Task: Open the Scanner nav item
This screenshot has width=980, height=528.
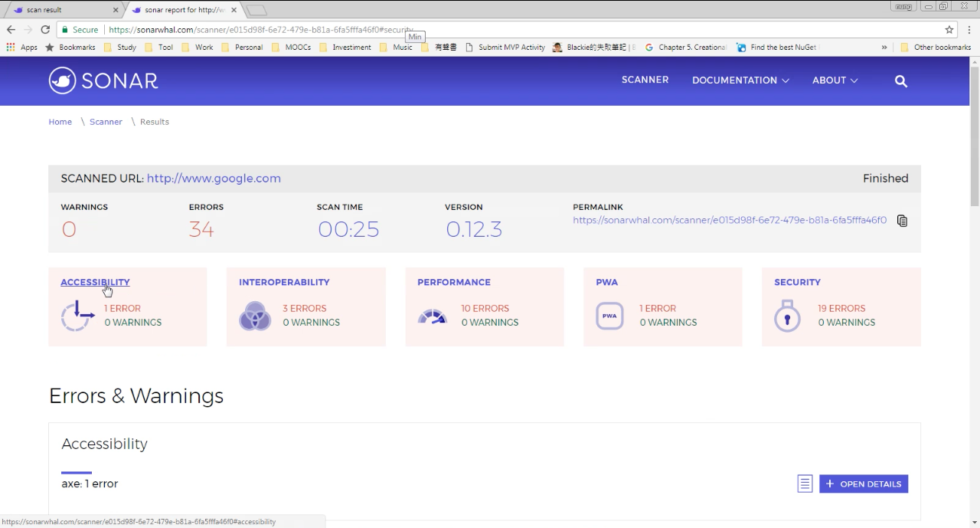Action: pyautogui.click(x=645, y=80)
